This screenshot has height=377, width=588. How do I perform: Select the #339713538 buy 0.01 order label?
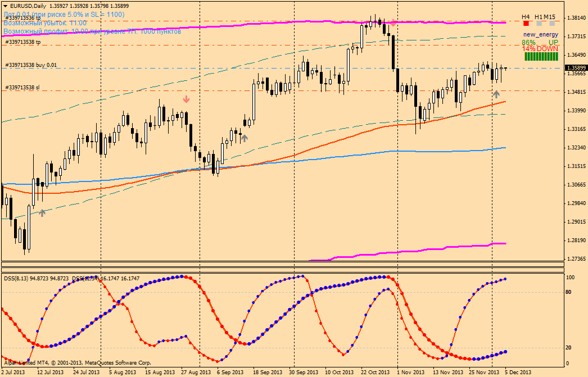(31, 65)
